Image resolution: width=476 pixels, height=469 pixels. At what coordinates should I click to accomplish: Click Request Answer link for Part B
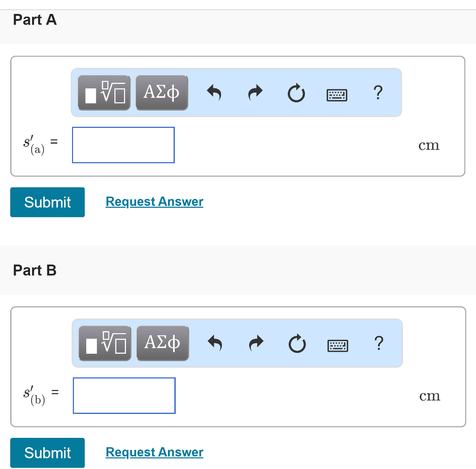click(154, 452)
